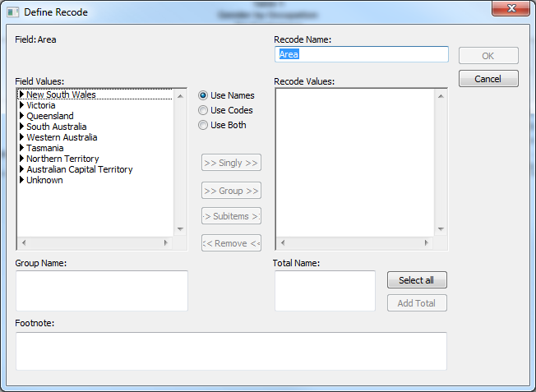
Task: Expand the Victoria tree arrow
Action: tap(21, 105)
